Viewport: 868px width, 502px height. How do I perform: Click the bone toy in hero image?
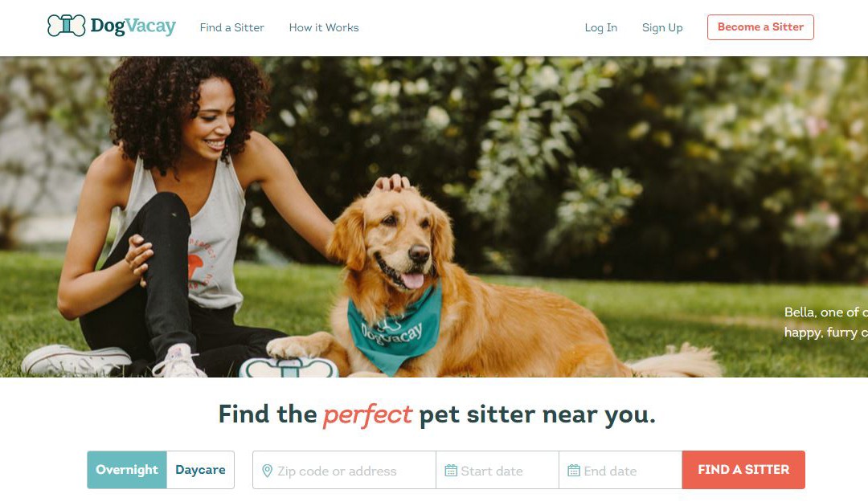pos(289,368)
